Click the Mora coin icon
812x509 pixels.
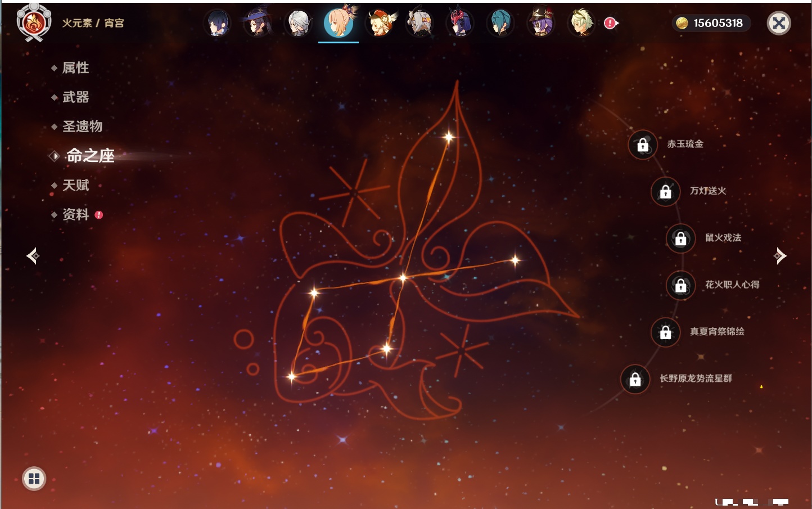[682, 23]
